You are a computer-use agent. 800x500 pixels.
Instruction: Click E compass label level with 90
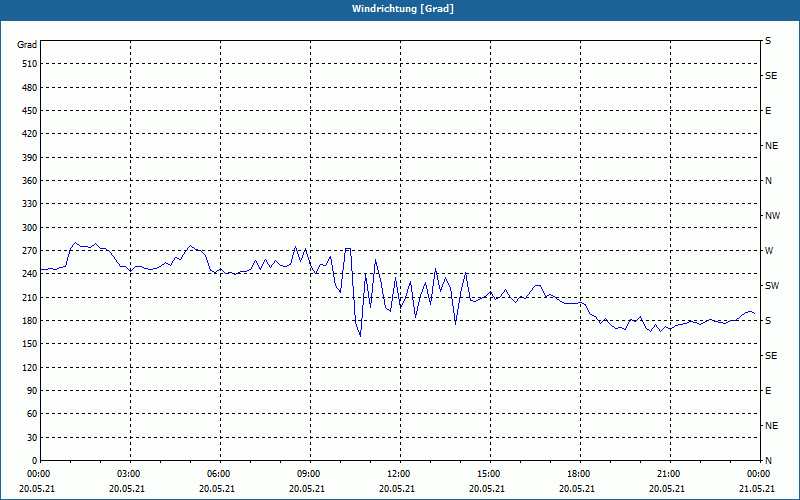pyautogui.click(x=768, y=391)
